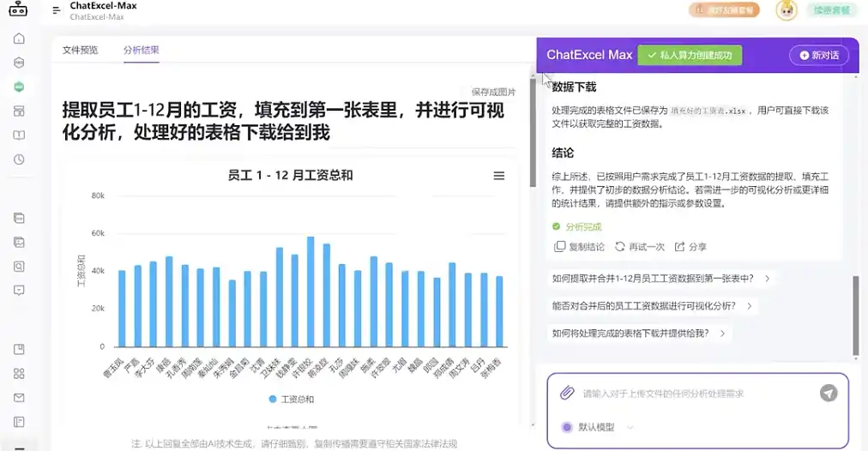This screenshot has height=451, width=868.
Task: Open the notebook sidebar icon below the envelope
Action: pos(19,422)
